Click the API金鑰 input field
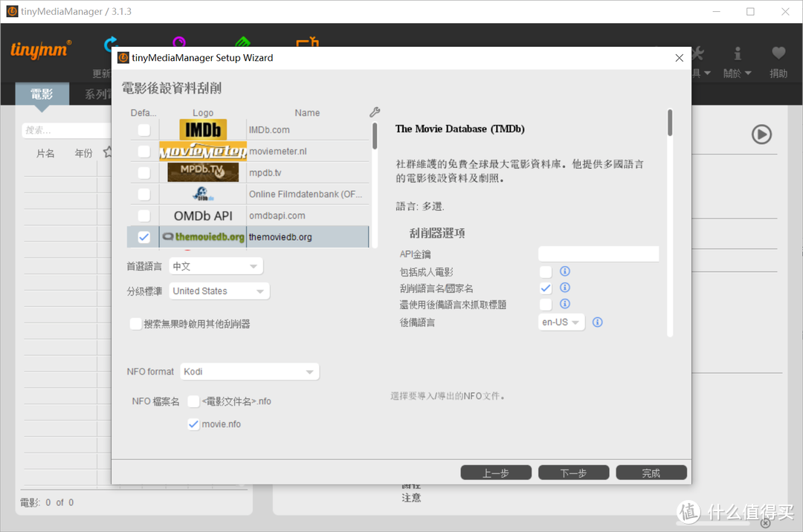 pyautogui.click(x=598, y=253)
